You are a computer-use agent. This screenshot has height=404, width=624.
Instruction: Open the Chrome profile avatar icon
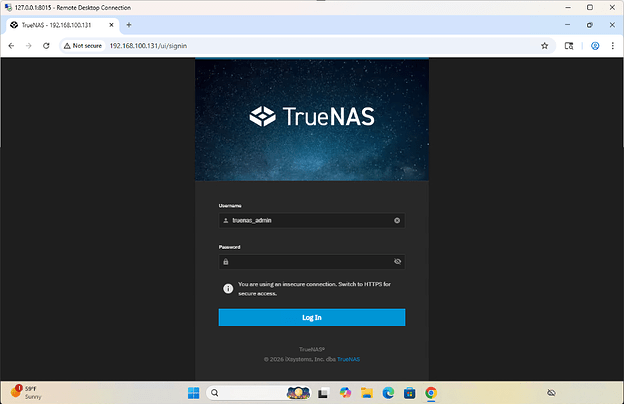tap(595, 46)
